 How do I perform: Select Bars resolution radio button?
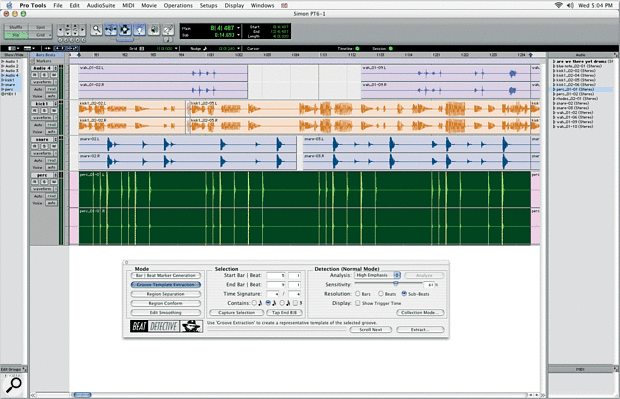(357, 294)
